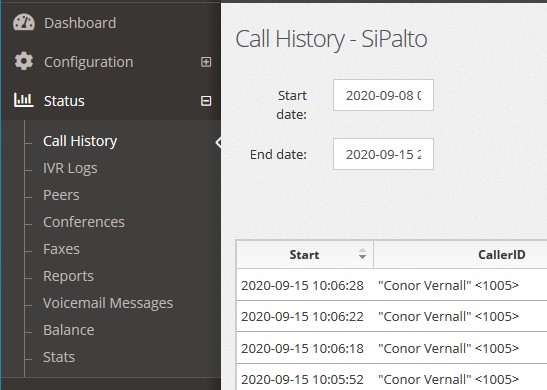
Task: Check the Balance page
Action: (x=68, y=330)
